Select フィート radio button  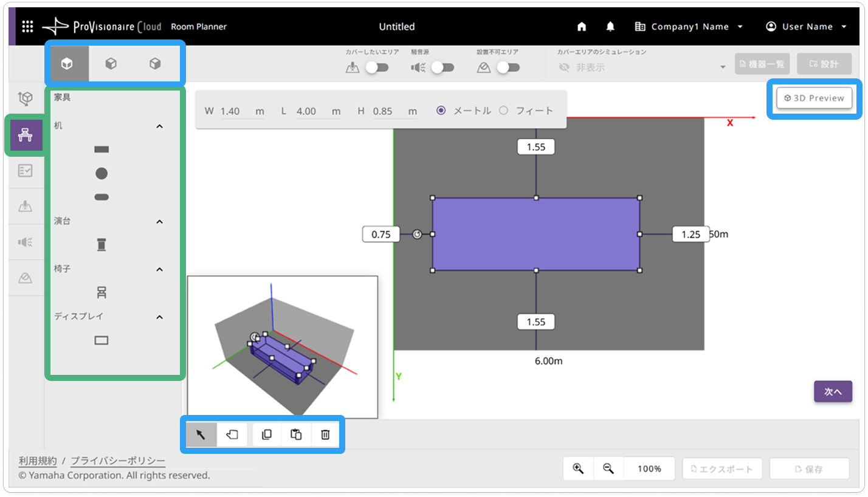point(503,111)
